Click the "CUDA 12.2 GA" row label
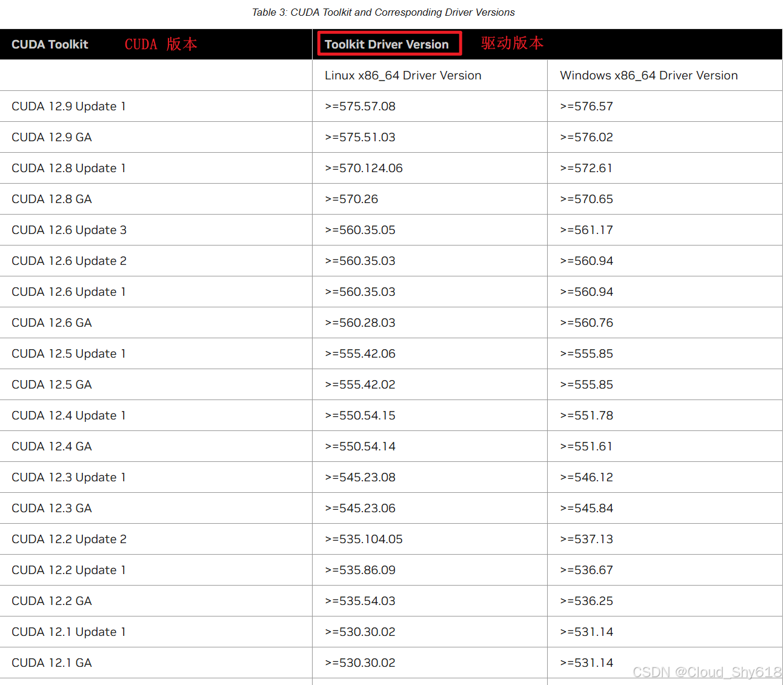The width and height of the screenshot is (784, 685). pos(51,601)
